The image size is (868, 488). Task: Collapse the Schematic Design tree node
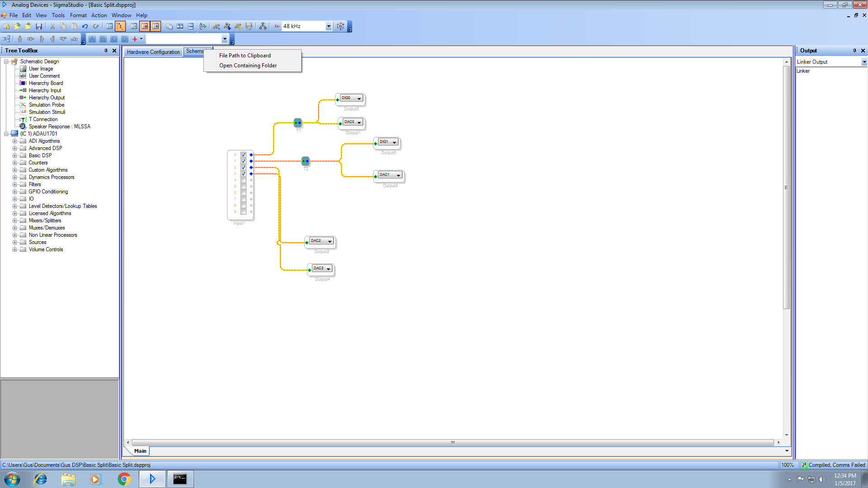[6, 61]
